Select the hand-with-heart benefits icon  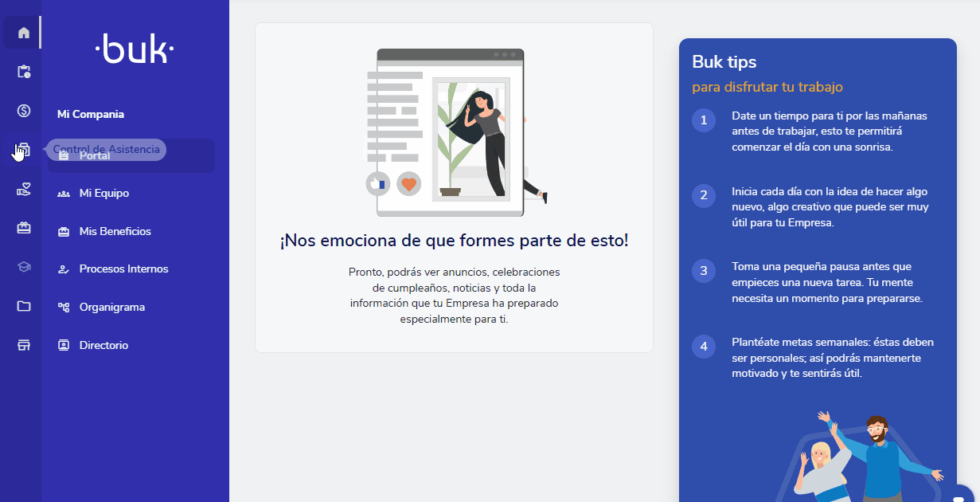(x=21, y=188)
